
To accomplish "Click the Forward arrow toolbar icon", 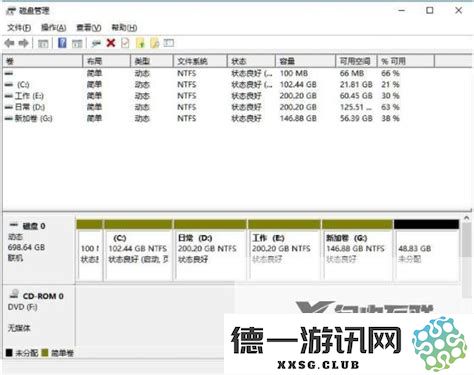I will tap(23, 43).
